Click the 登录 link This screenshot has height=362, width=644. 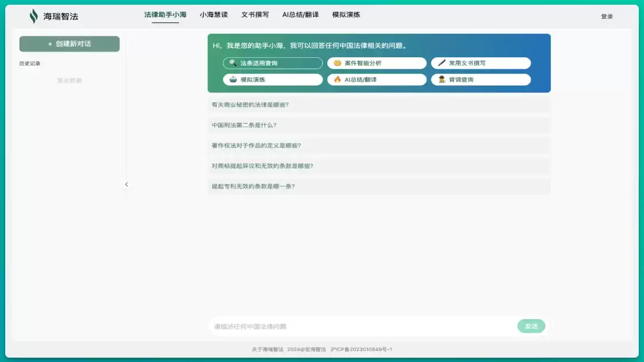[607, 17]
